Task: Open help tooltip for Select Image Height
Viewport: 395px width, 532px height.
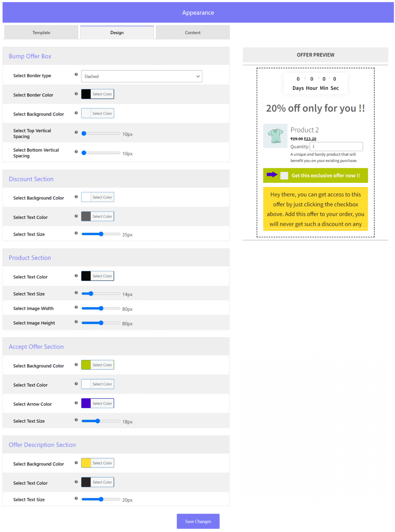Action: (76, 322)
